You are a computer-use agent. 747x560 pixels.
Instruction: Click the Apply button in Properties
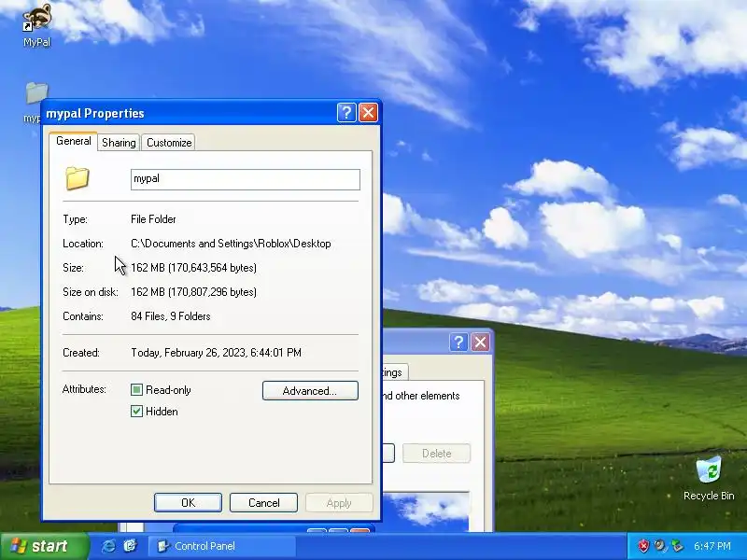pyautogui.click(x=339, y=503)
